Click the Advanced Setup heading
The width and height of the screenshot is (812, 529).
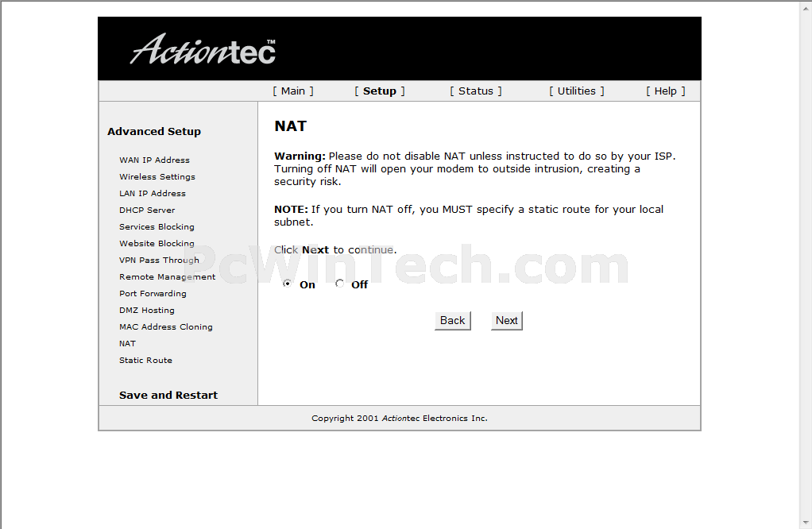tap(154, 132)
